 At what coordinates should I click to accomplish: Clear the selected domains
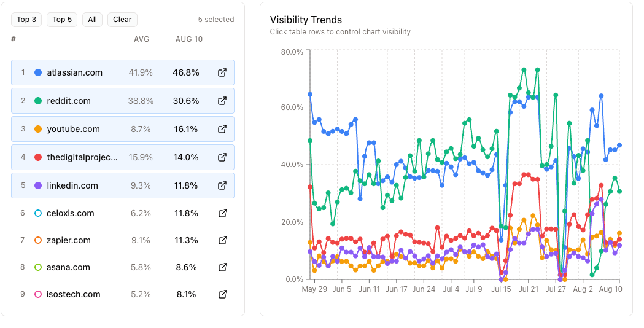(x=122, y=20)
